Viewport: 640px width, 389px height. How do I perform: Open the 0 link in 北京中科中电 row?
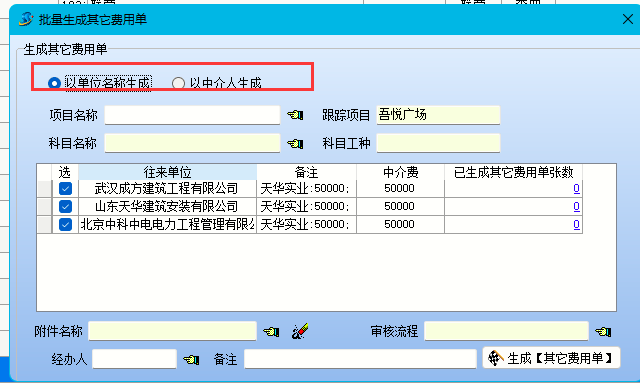pos(576,225)
